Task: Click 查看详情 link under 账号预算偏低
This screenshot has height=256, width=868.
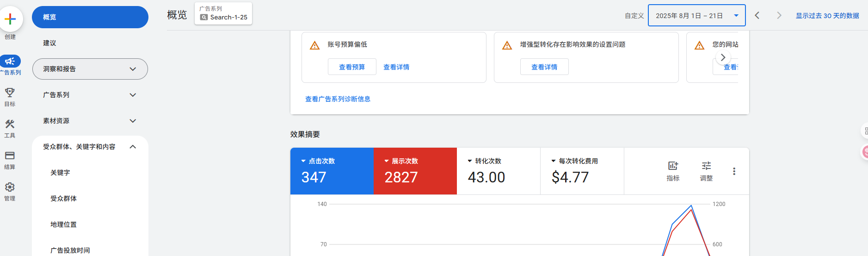Action: (396, 67)
